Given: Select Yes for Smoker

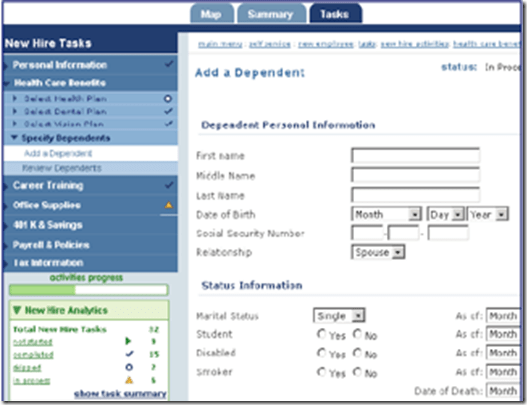Looking at the screenshot, I should click(x=321, y=372).
